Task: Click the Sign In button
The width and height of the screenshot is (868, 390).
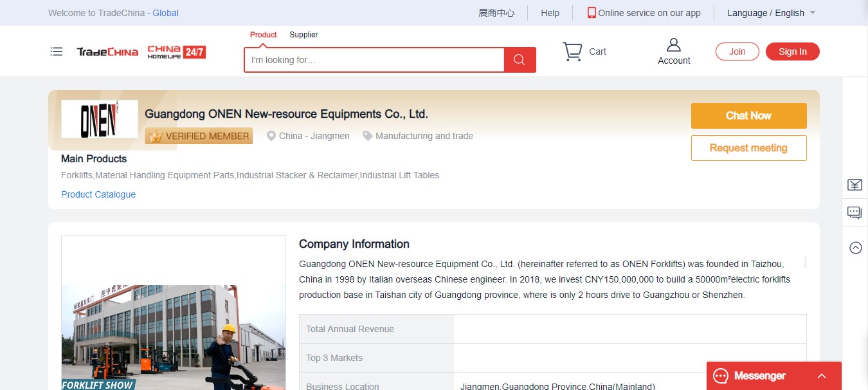Action: click(792, 51)
